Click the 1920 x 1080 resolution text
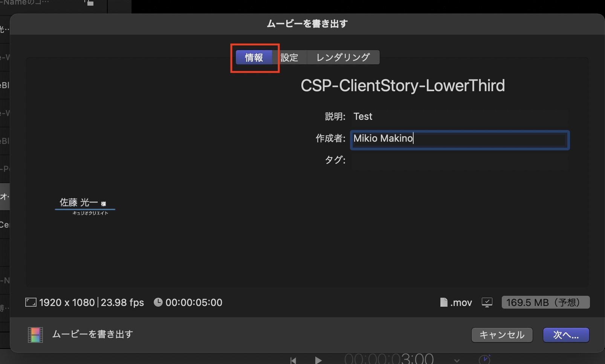Image resolution: width=605 pixels, height=364 pixels. [67, 303]
